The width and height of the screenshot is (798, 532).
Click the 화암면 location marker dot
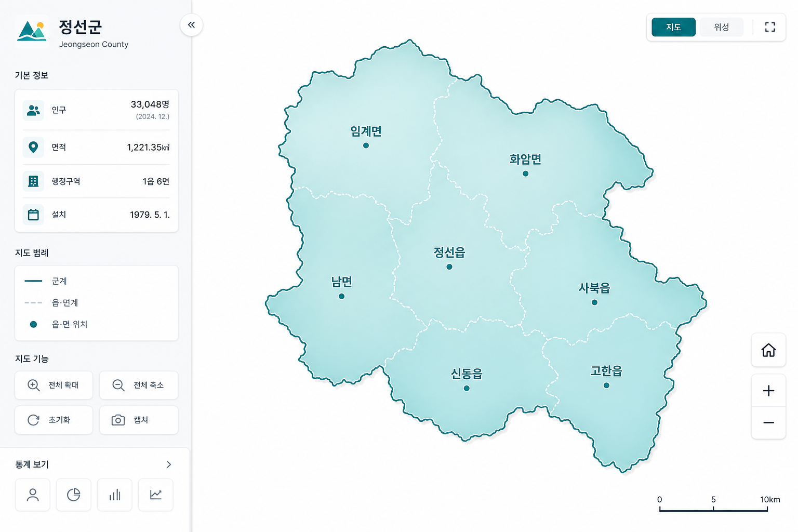click(x=526, y=174)
